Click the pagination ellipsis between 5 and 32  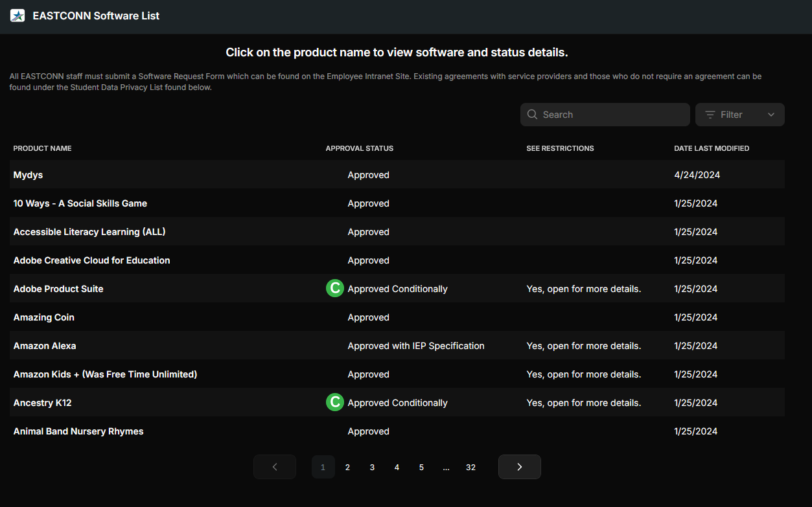point(446,467)
